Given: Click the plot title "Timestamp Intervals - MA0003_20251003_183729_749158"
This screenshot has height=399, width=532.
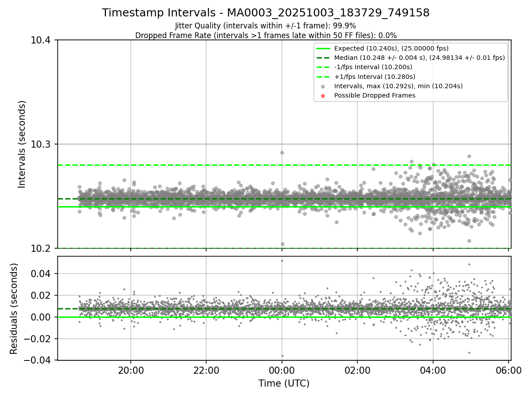Looking at the screenshot, I should click(266, 13).
